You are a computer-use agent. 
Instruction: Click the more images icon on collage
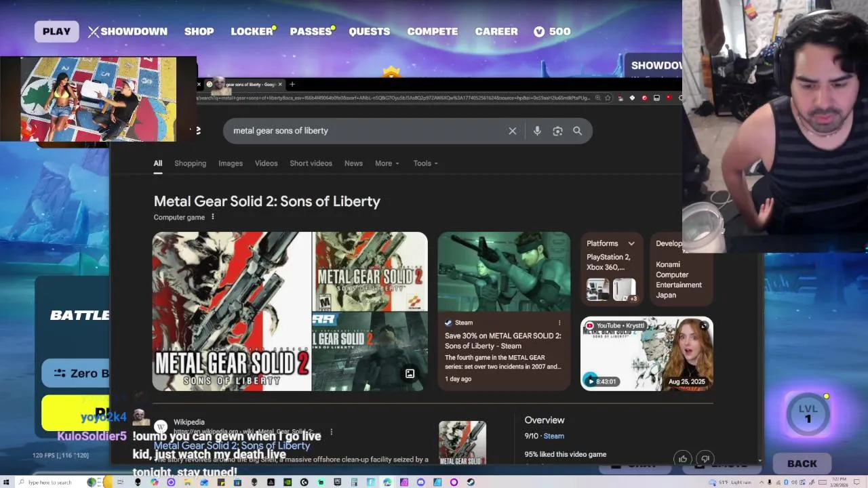[410, 374]
